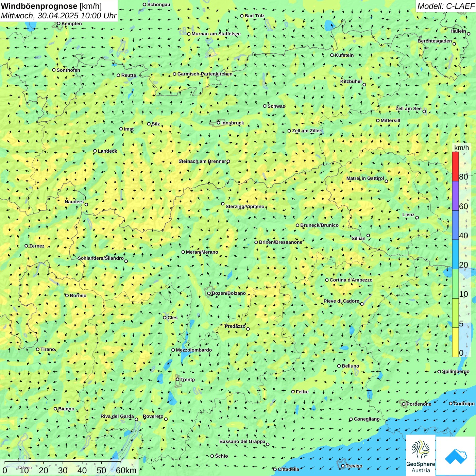The image size is (476, 476).
Task: Select the yellow 0 km/h legend swatch
Action: (455, 342)
